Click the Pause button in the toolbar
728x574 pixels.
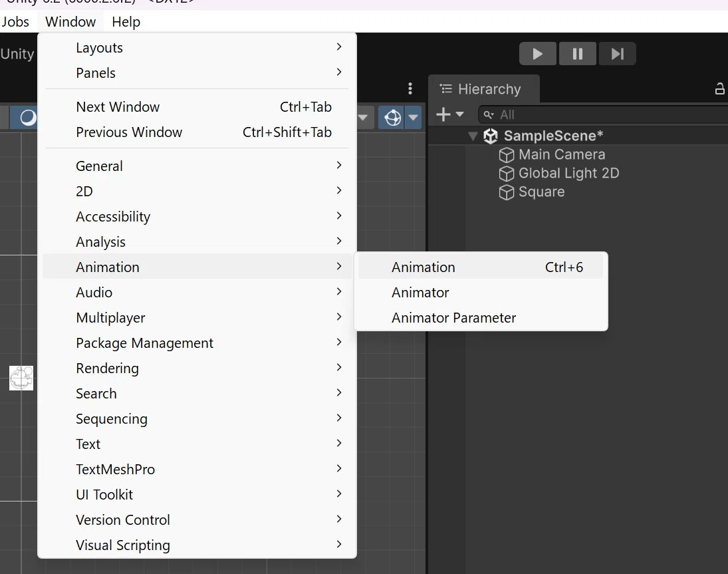578,54
